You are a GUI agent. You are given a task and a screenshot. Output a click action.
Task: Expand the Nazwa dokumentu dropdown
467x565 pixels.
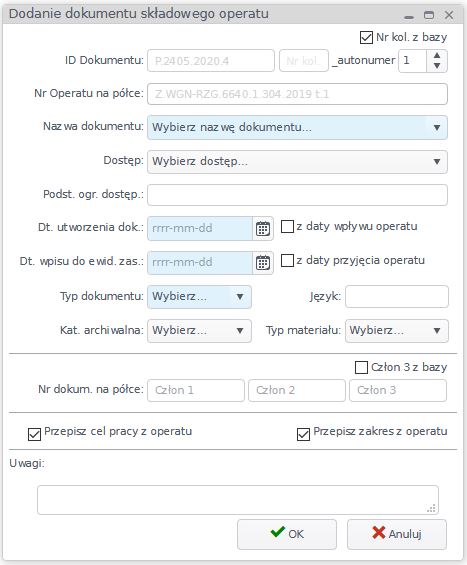pos(297,128)
